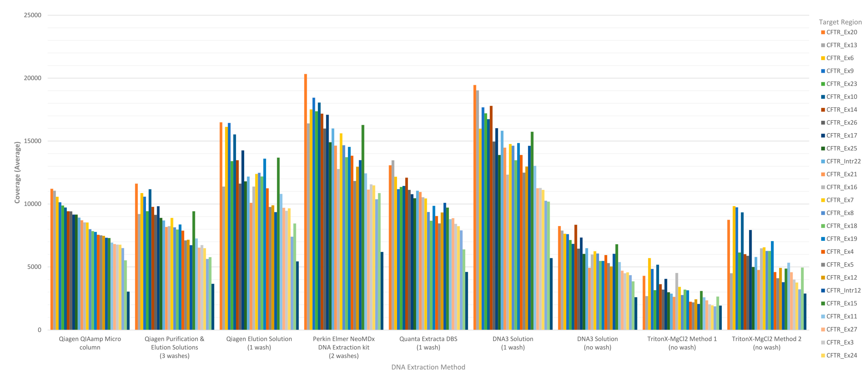Click the CFTR_Ex13 legend entry
This screenshot has height=377, width=868.
click(x=841, y=45)
